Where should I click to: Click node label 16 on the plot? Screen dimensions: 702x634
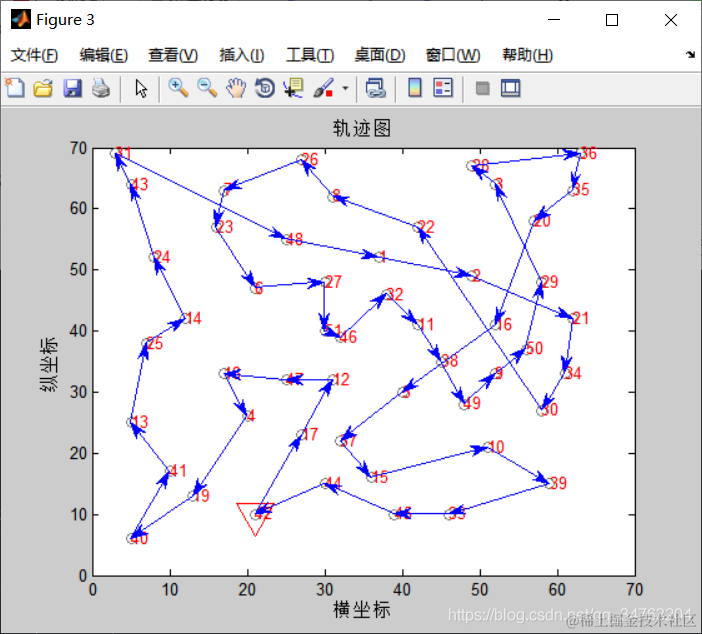coord(503,324)
